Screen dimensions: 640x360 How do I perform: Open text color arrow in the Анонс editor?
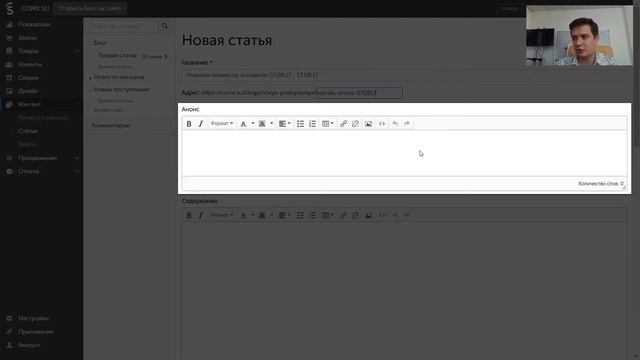pos(253,124)
